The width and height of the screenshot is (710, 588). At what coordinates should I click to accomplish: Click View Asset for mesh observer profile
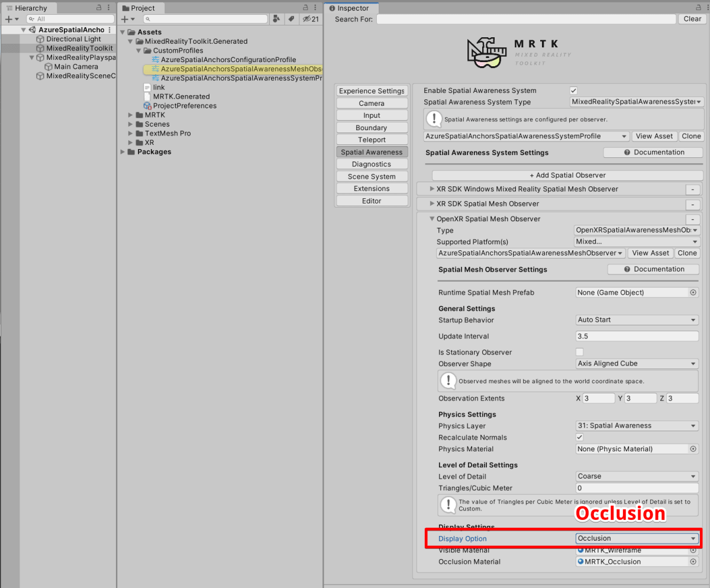(x=650, y=253)
